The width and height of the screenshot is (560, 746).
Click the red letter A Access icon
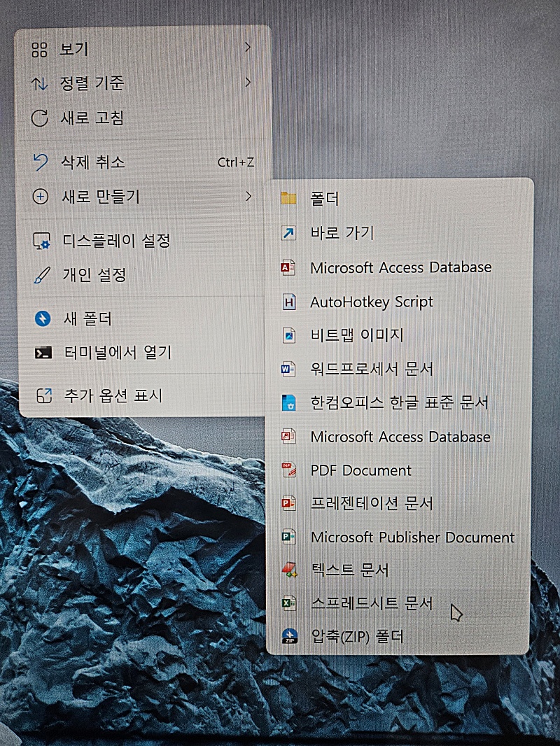(x=288, y=267)
